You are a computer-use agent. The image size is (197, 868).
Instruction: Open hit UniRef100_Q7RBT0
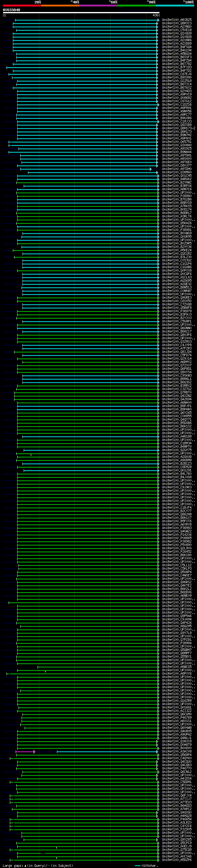click(177, 393)
